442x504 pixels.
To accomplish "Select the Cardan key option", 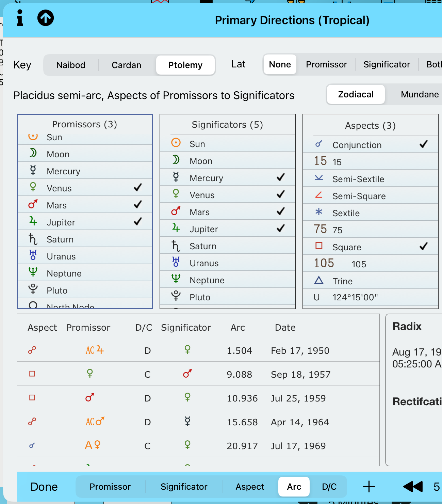I will tap(126, 65).
